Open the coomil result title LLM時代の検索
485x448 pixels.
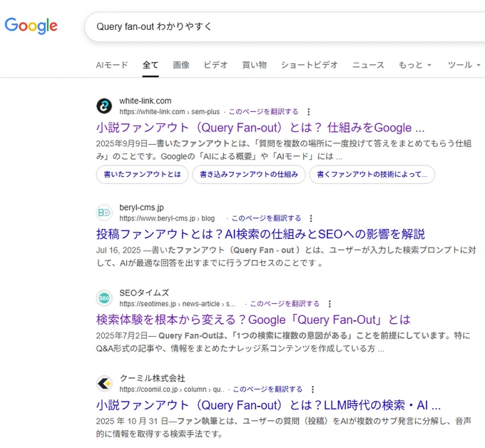268,405
